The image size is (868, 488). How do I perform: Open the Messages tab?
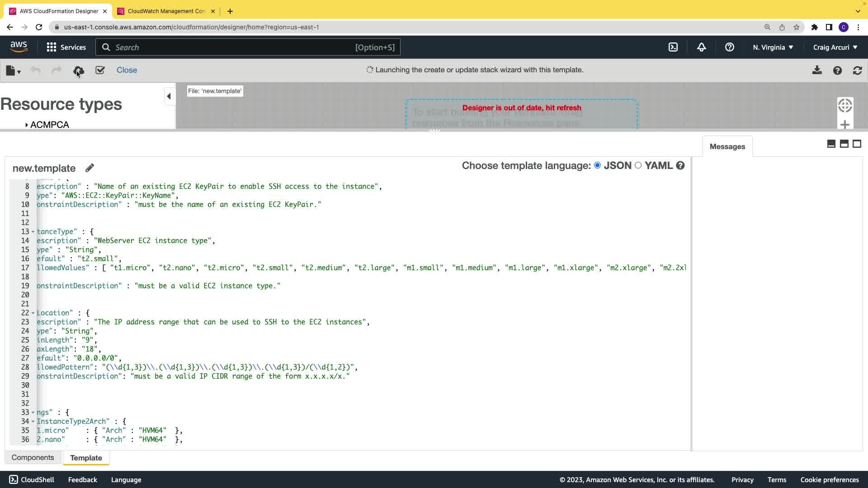727,146
